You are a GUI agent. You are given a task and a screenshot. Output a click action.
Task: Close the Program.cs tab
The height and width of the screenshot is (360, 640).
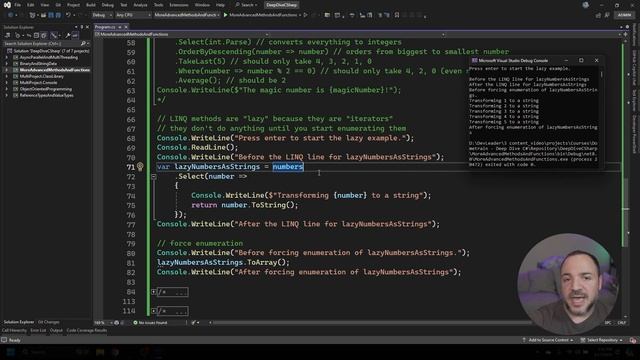pyautogui.click(x=126, y=27)
